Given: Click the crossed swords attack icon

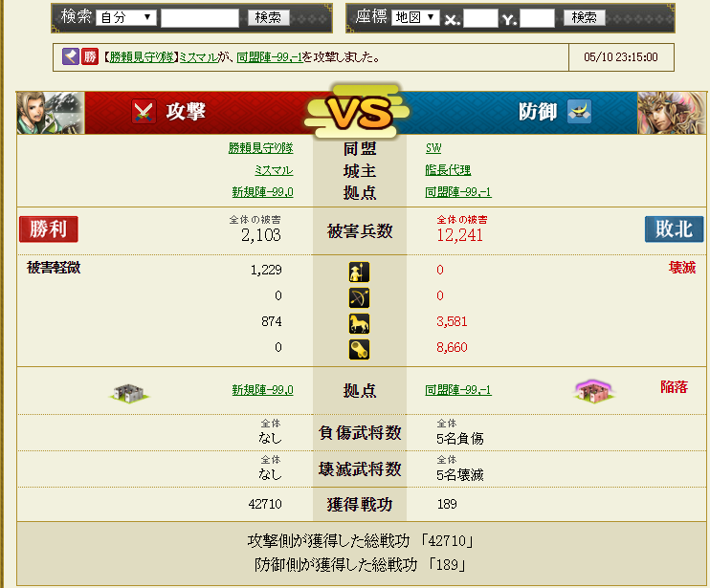Looking at the screenshot, I should pos(144,111).
